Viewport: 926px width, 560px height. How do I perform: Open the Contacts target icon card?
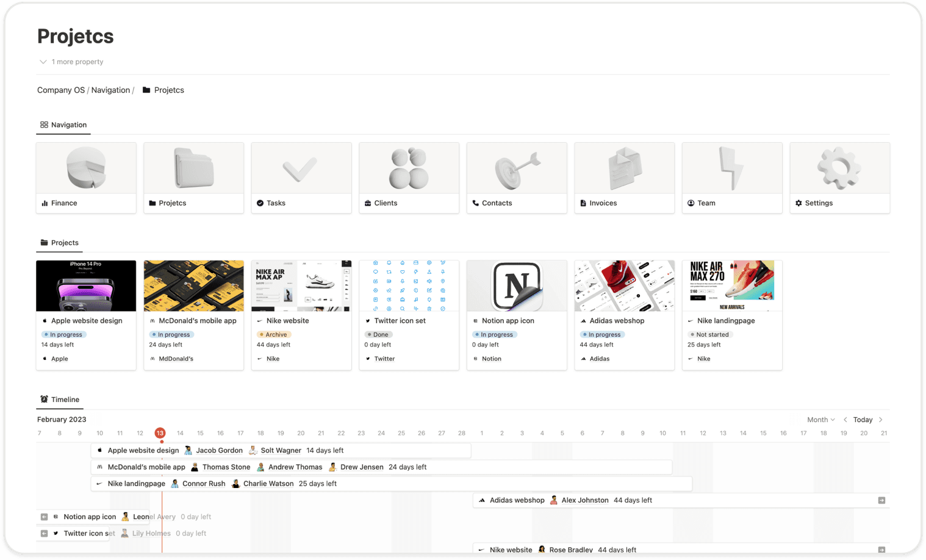pos(517,178)
